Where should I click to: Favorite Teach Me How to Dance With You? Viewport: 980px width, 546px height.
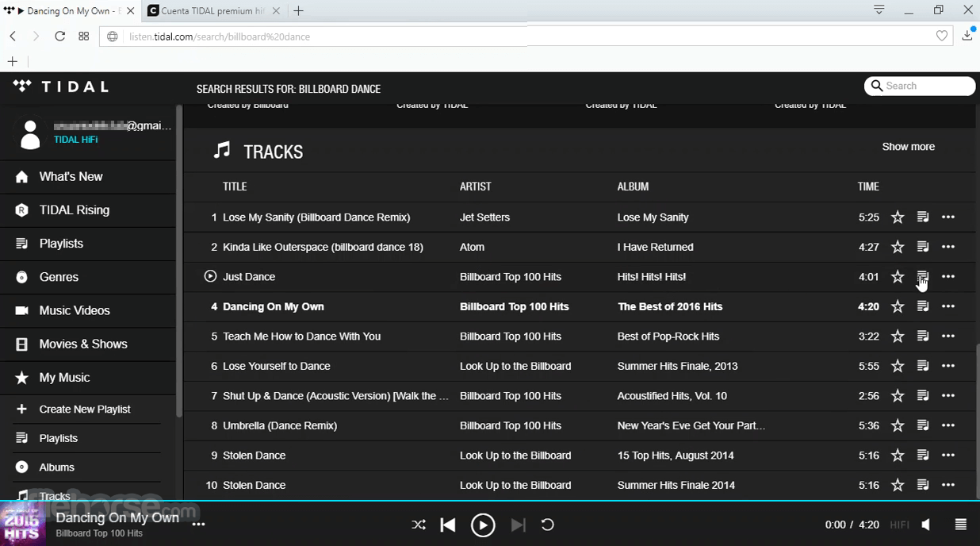coord(898,336)
